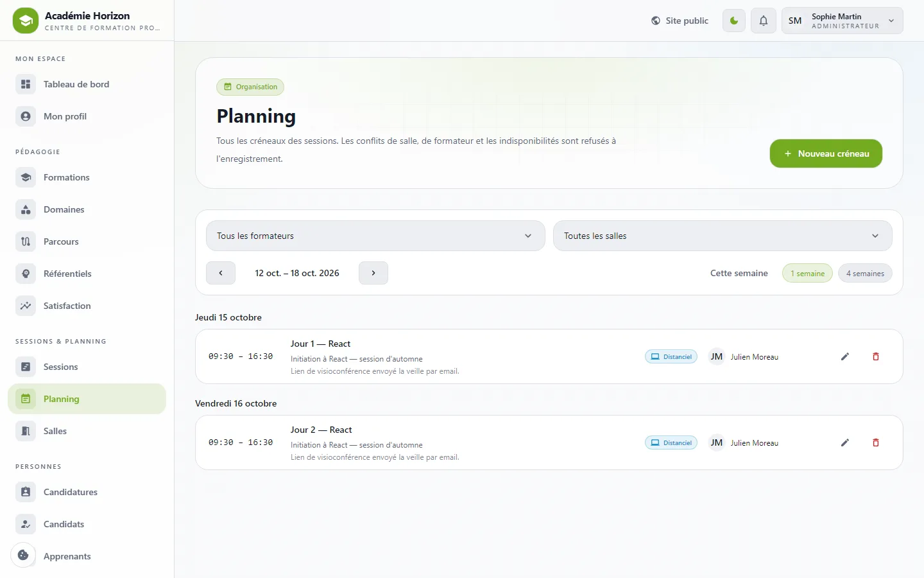Screen dimensions: 924x578
Task: Go to Domaines page
Action: (x=87, y=209)
